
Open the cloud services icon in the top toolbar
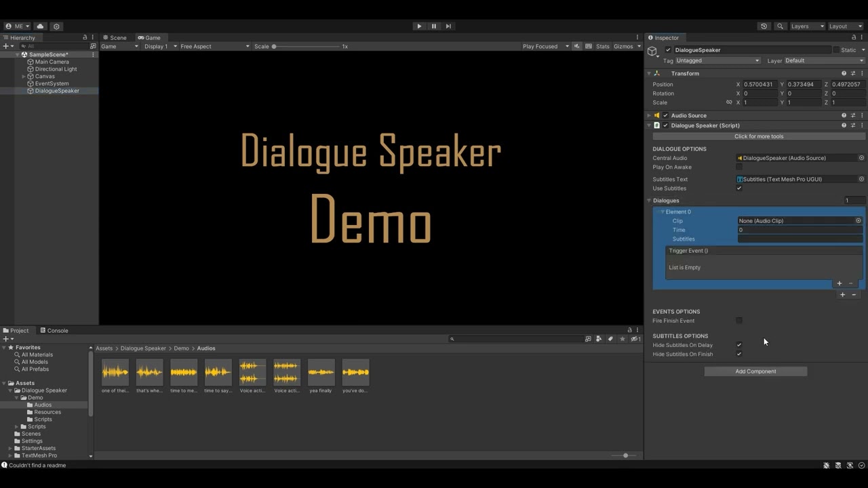[x=40, y=26]
